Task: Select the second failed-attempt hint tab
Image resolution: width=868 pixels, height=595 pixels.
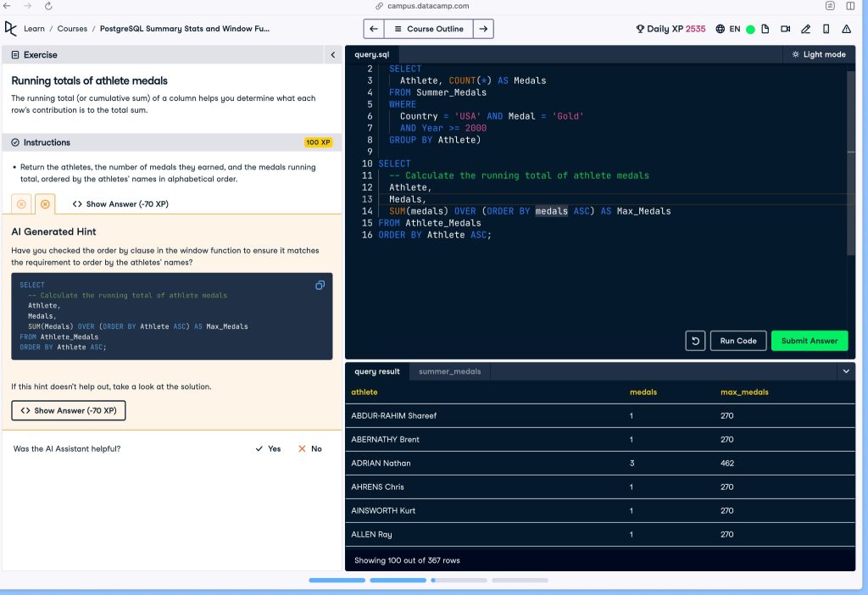Action: click(x=45, y=204)
